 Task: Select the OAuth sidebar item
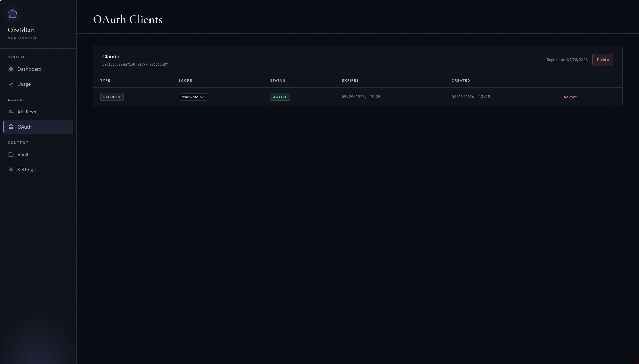coord(38,127)
